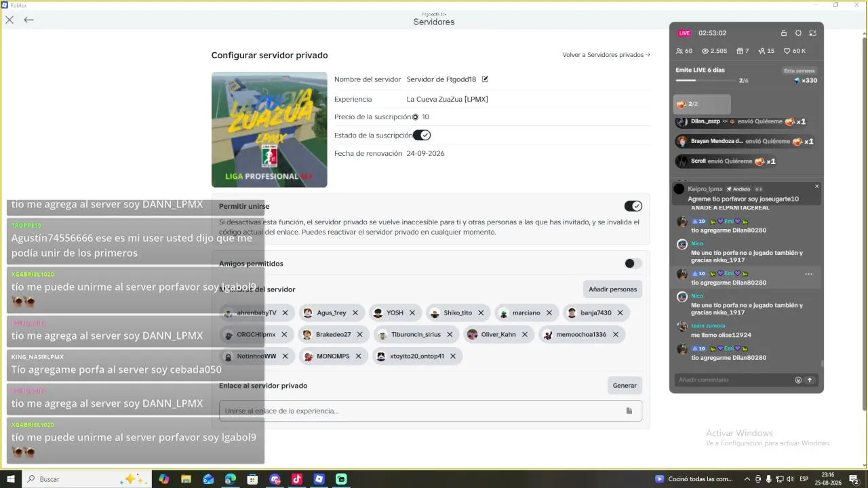Toggle the Estado de la suscripción switch
Viewport: 868px width, 488px height.
(x=421, y=135)
